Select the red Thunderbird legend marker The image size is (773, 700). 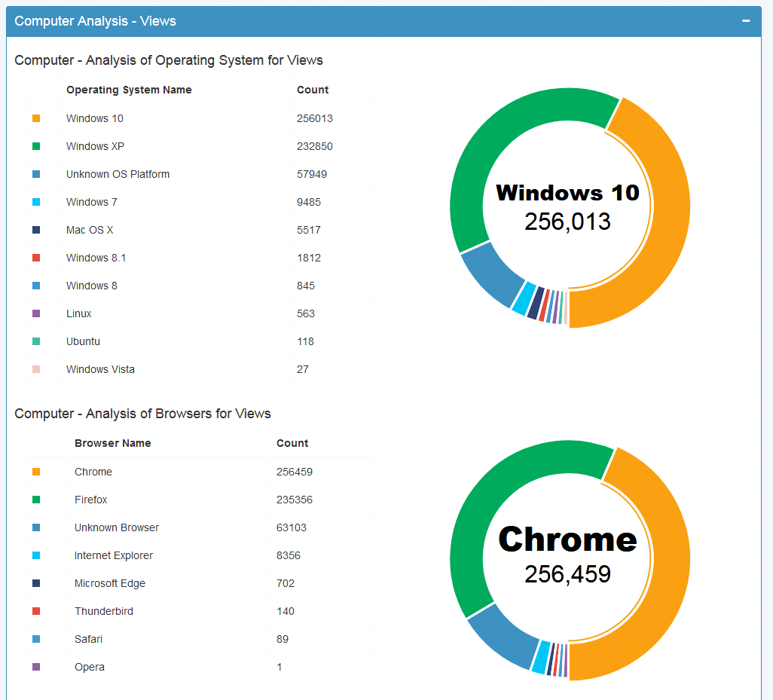pyautogui.click(x=36, y=611)
